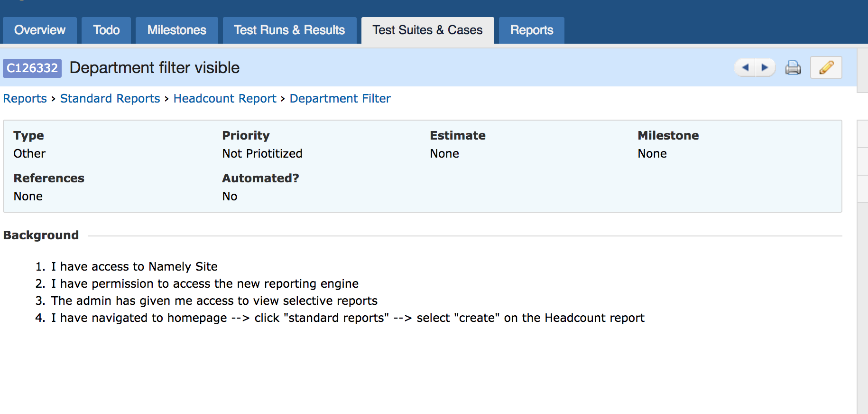Open the Overview tab

point(40,30)
